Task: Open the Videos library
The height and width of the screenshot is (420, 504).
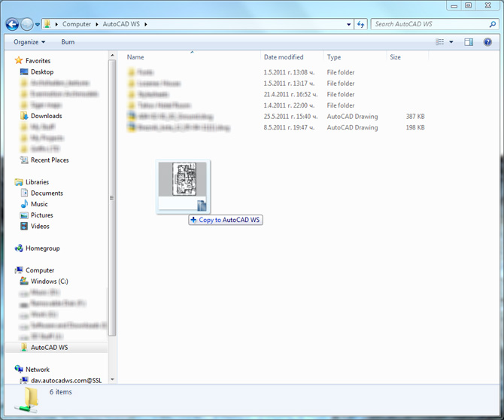Action: click(x=40, y=226)
